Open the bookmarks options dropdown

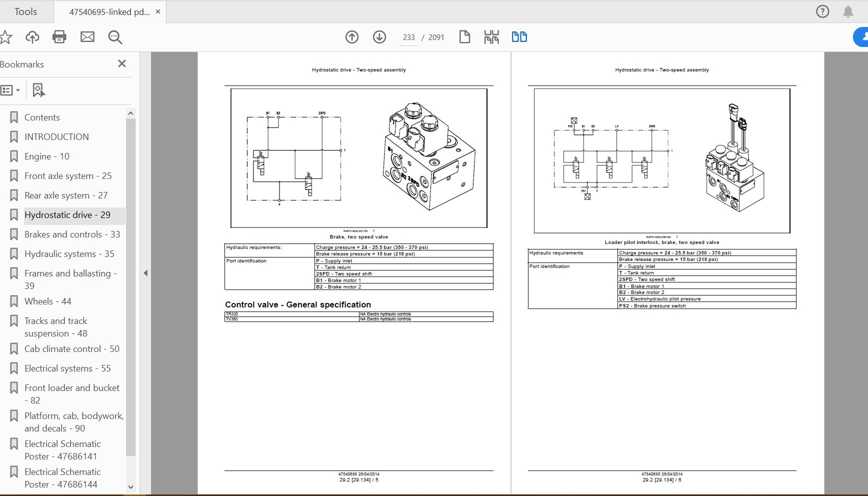click(10, 90)
